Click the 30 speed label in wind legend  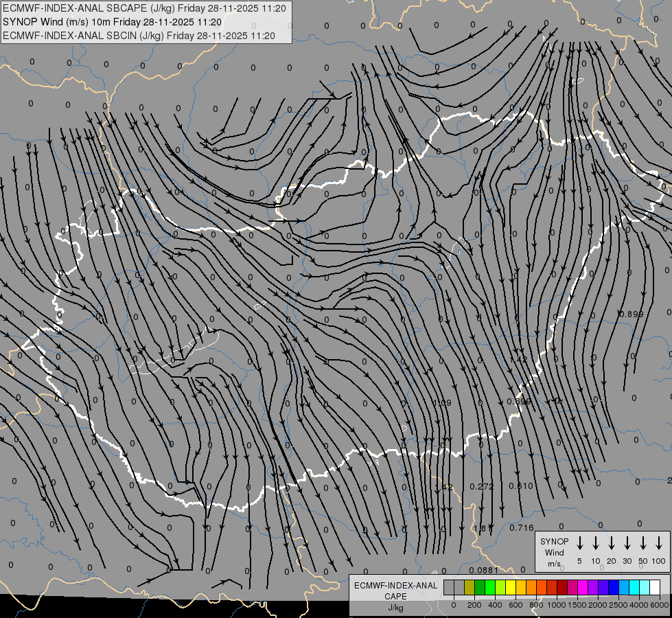coord(627,561)
